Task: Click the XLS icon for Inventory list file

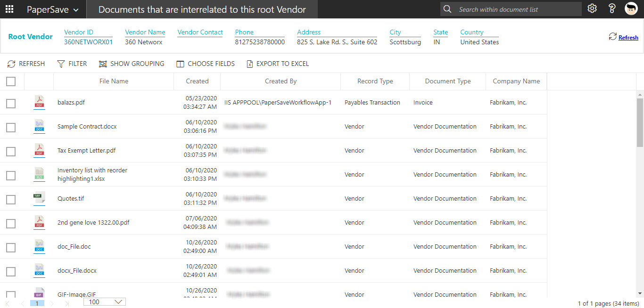Action: [x=39, y=174]
